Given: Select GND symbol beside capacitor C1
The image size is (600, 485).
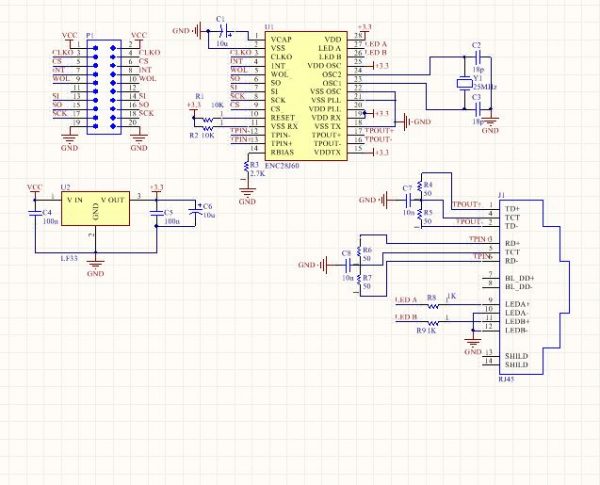Looking at the screenshot, I should [x=188, y=31].
